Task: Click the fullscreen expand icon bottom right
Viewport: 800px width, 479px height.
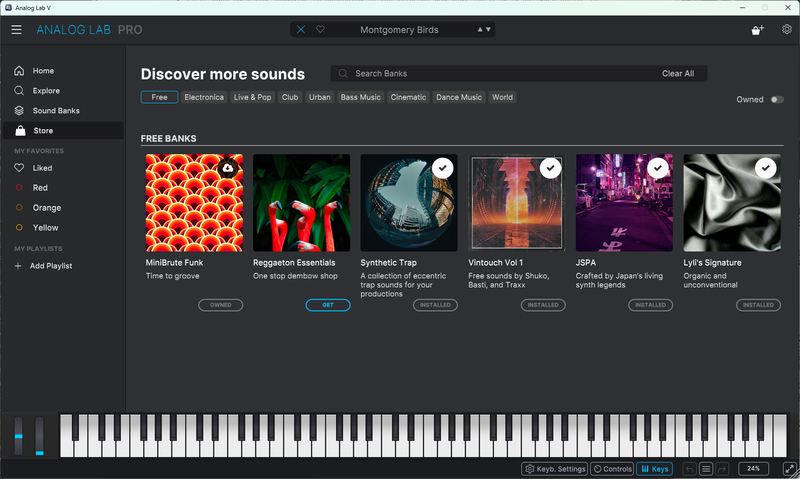Action: point(790,468)
